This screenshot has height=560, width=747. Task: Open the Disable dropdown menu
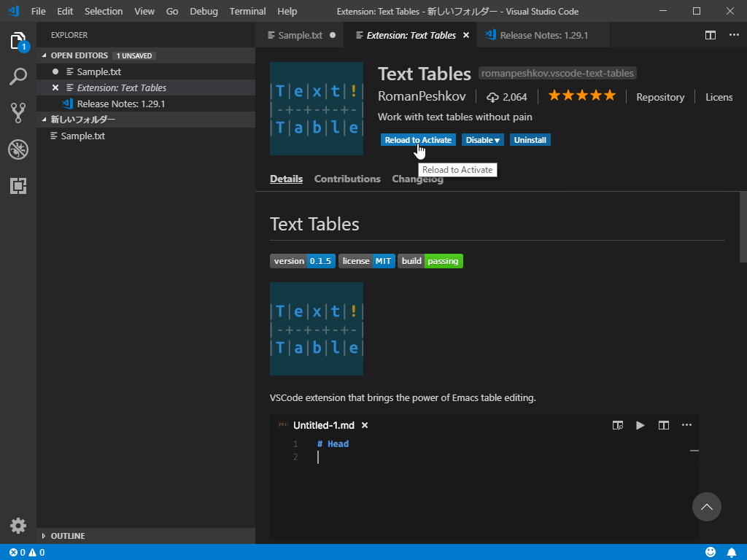(x=482, y=139)
